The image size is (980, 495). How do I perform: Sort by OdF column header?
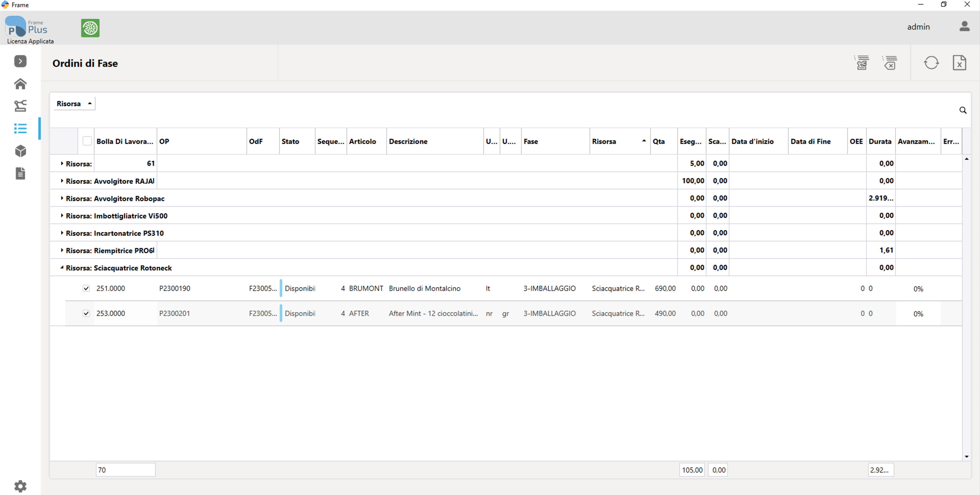click(263, 141)
